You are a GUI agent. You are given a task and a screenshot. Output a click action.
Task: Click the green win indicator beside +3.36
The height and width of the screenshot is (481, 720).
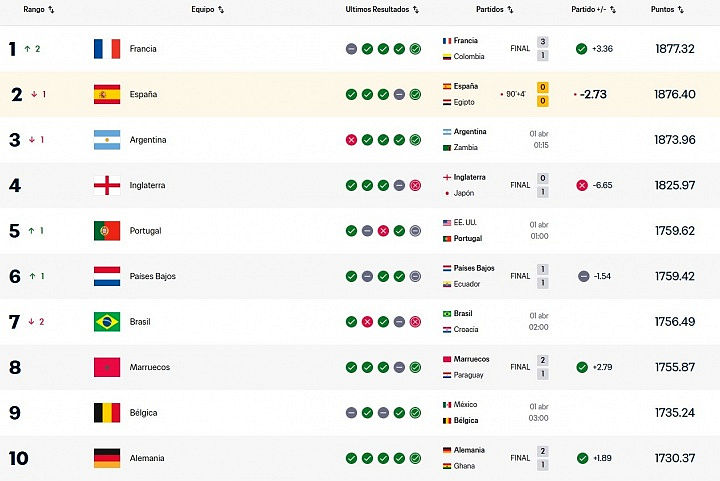point(582,49)
